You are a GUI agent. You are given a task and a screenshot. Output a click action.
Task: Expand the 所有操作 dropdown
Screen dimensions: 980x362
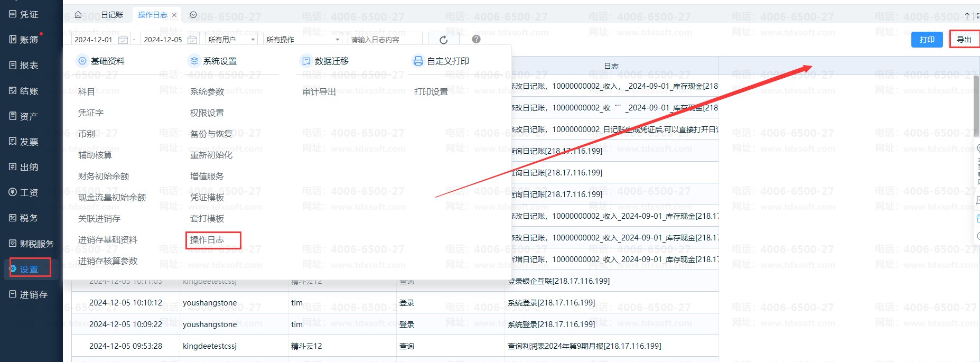pyautogui.click(x=303, y=40)
